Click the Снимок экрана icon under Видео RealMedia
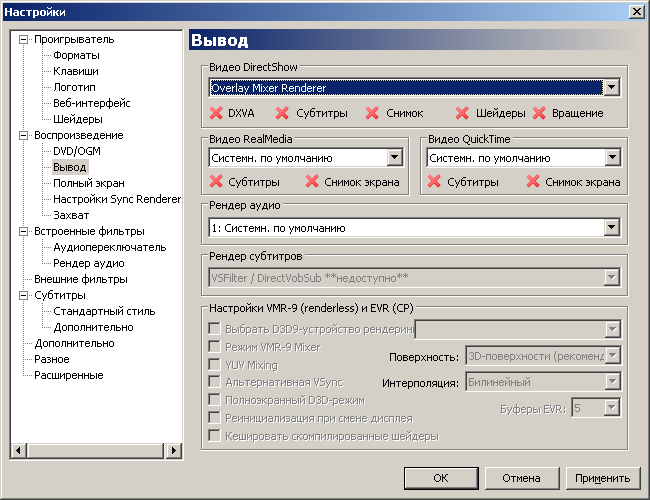This screenshot has width=650, height=500. tap(313, 182)
